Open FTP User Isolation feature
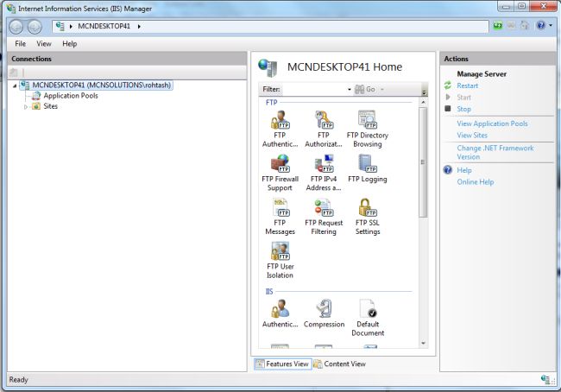561x392 pixels. tap(280, 260)
